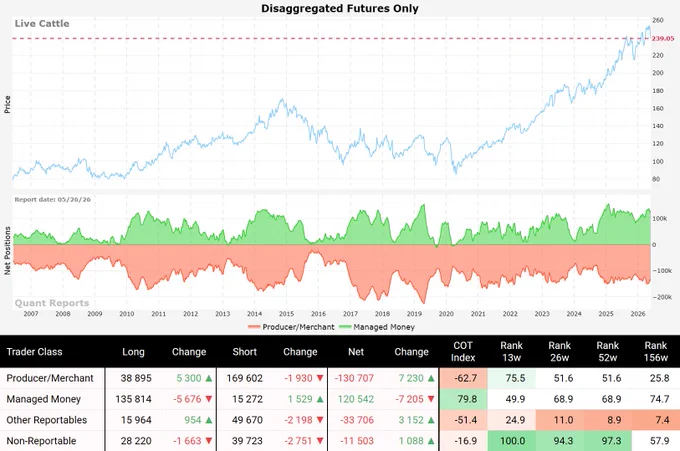Click red down arrow beside -2 751
The width and height of the screenshot is (680, 451).
(320, 441)
